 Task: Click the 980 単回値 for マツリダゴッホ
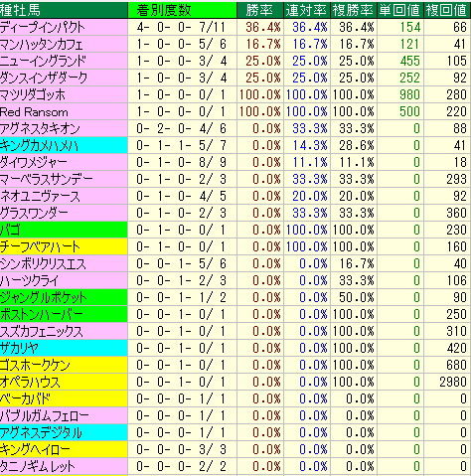coord(410,94)
